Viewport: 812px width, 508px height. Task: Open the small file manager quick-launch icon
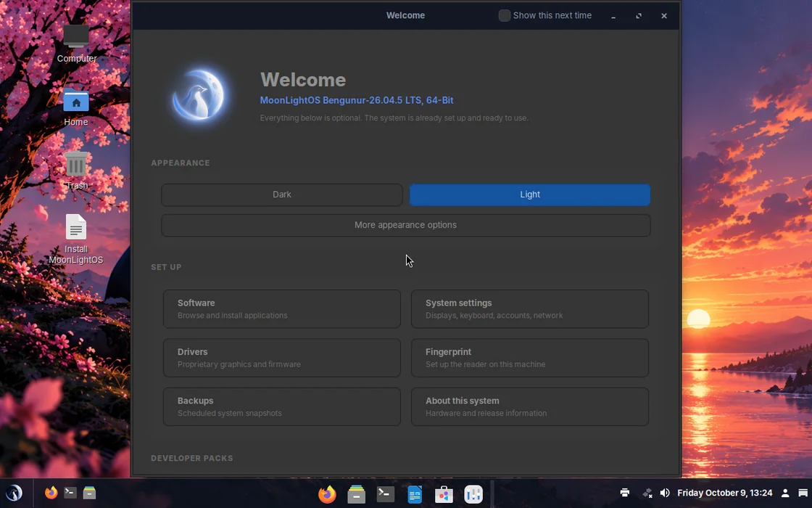click(x=90, y=493)
